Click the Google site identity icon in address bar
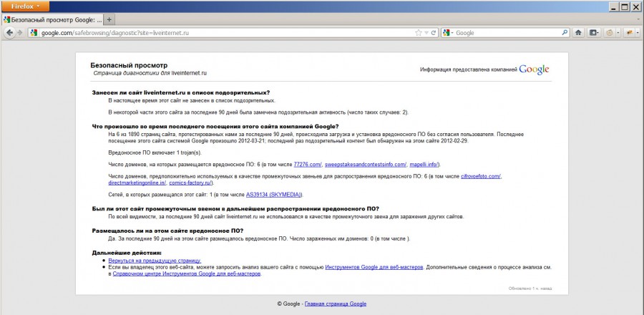Screen dimensions: 644x315 click(34, 33)
